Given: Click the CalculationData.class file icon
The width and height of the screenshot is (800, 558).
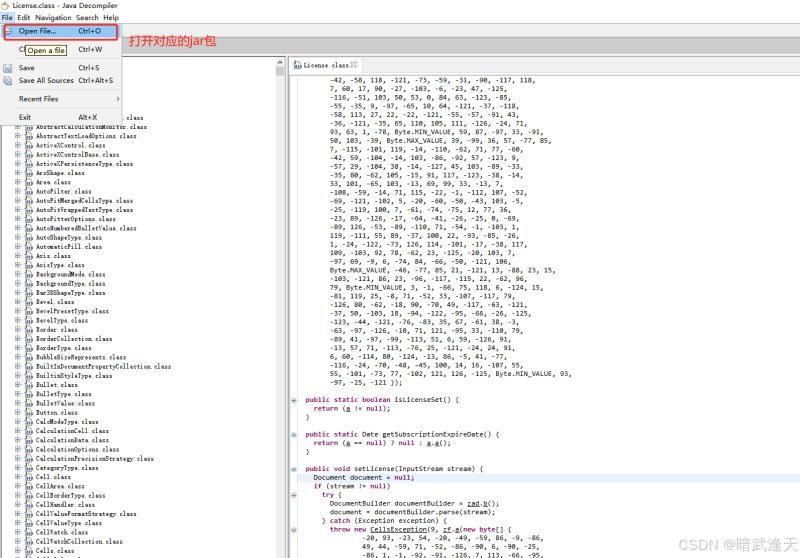Looking at the screenshot, I should click(29, 440).
